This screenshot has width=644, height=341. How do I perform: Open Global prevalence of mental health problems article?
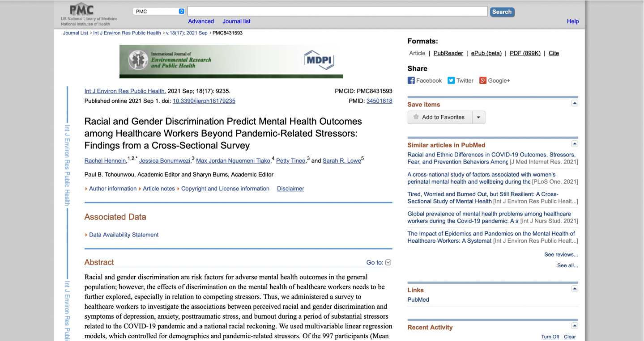[x=489, y=217]
